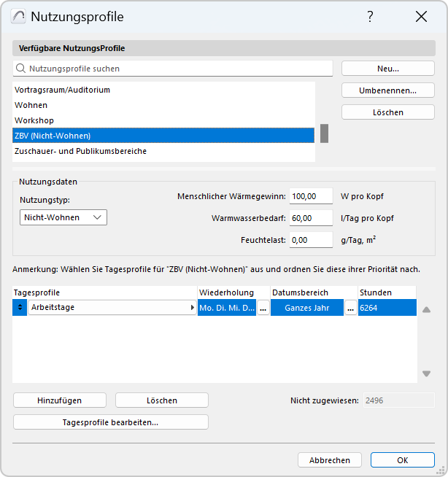This screenshot has height=477, width=448.
Task: Click the Stunden column header
Action: [387, 292]
